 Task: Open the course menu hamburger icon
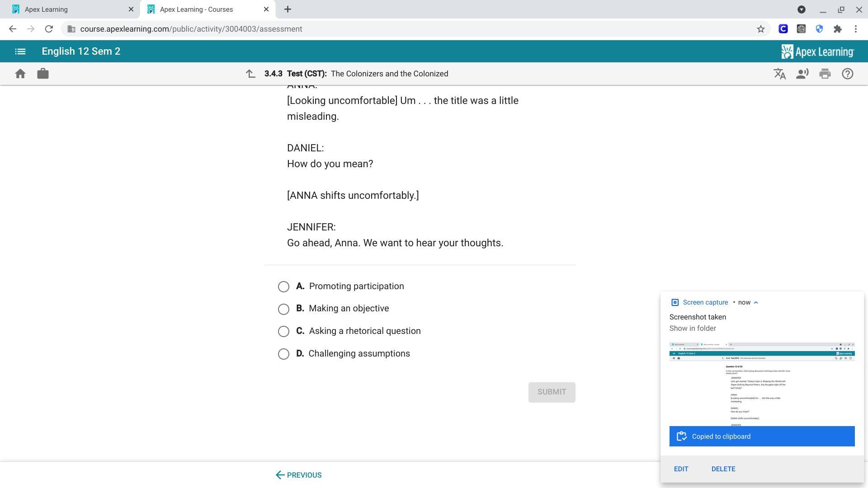tap(20, 52)
